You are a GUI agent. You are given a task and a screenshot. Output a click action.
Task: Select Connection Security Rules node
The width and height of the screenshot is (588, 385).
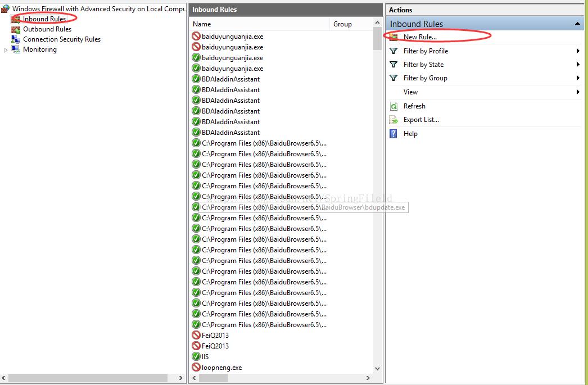[62, 39]
